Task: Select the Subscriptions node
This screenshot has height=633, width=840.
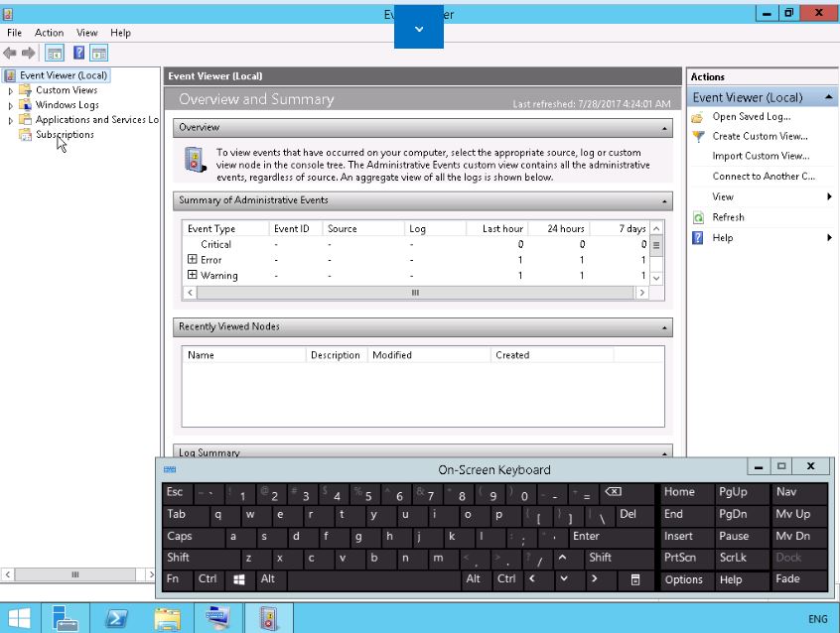Action: click(x=65, y=134)
